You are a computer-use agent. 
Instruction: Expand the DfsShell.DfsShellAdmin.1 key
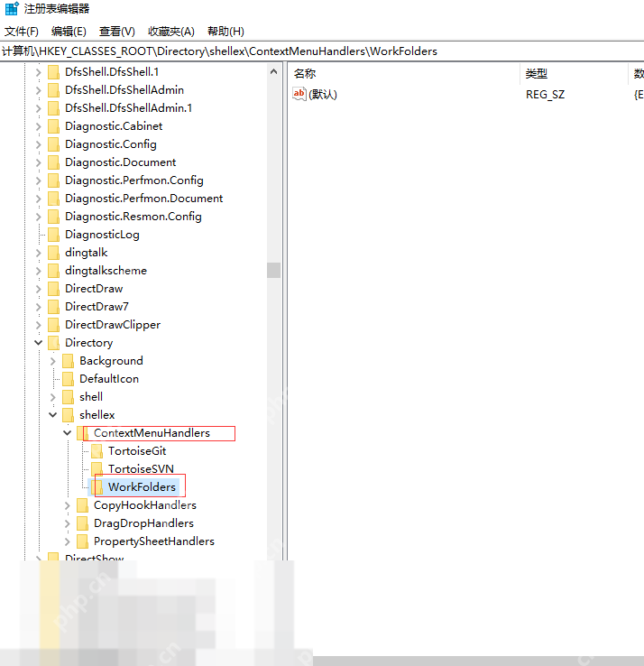pyautogui.click(x=39, y=108)
